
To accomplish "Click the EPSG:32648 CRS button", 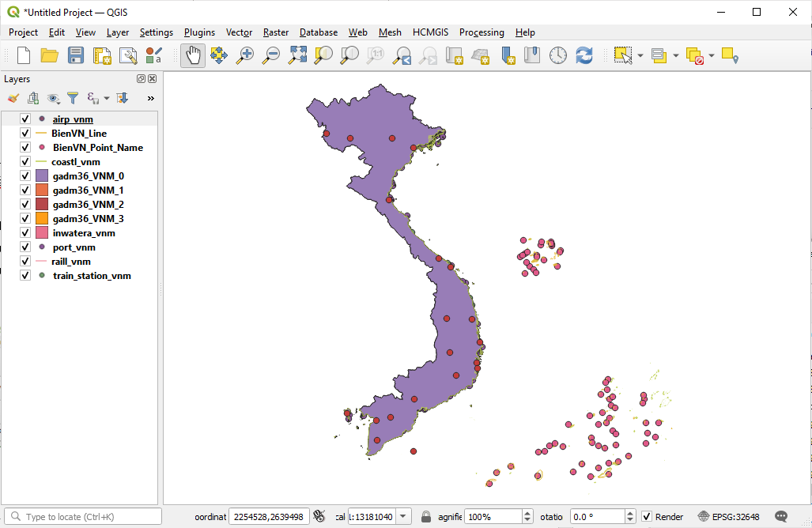I will pos(729,517).
